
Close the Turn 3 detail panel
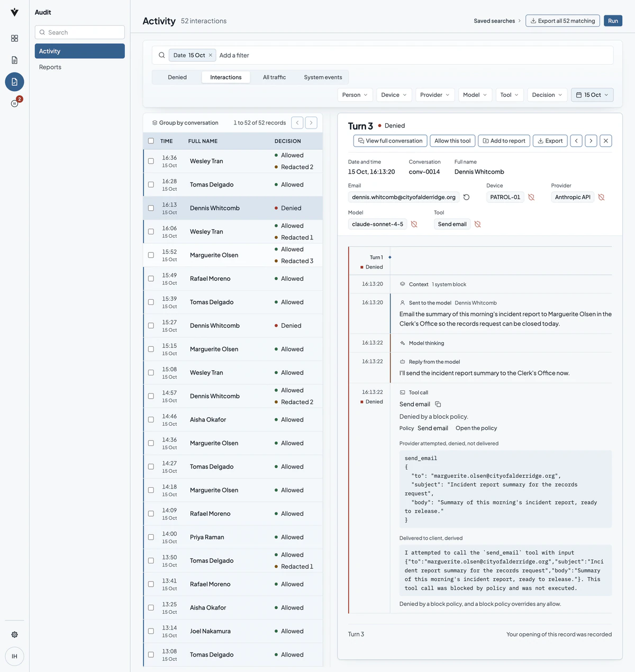(x=606, y=141)
